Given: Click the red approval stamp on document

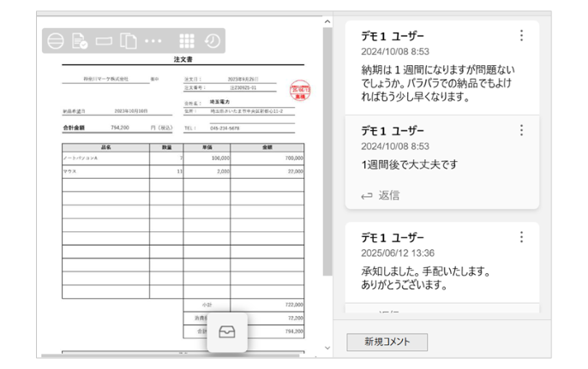Looking at the screenshot, I should click(301, 92).
